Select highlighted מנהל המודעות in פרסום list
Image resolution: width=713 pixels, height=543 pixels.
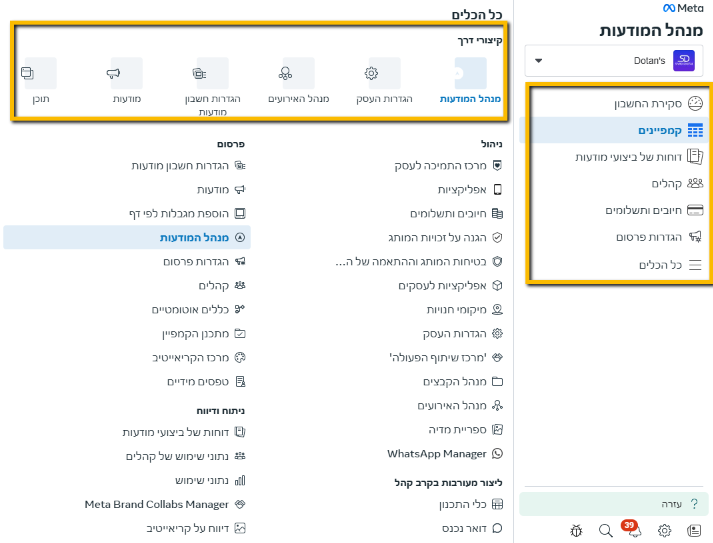coord(127,237)
